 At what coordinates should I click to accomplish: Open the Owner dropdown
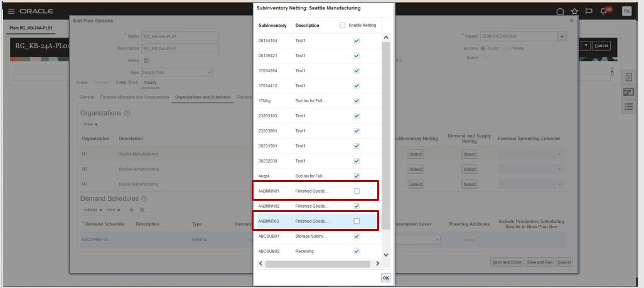point(562,36)
